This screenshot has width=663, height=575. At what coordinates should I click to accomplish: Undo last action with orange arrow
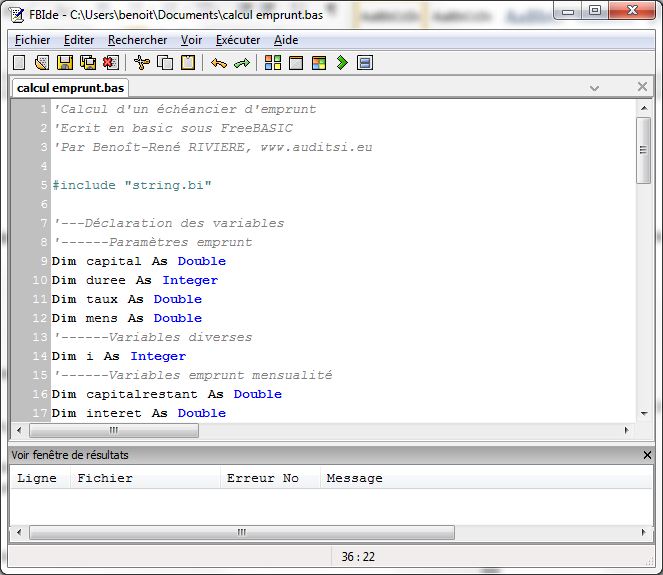coord(219,63)
